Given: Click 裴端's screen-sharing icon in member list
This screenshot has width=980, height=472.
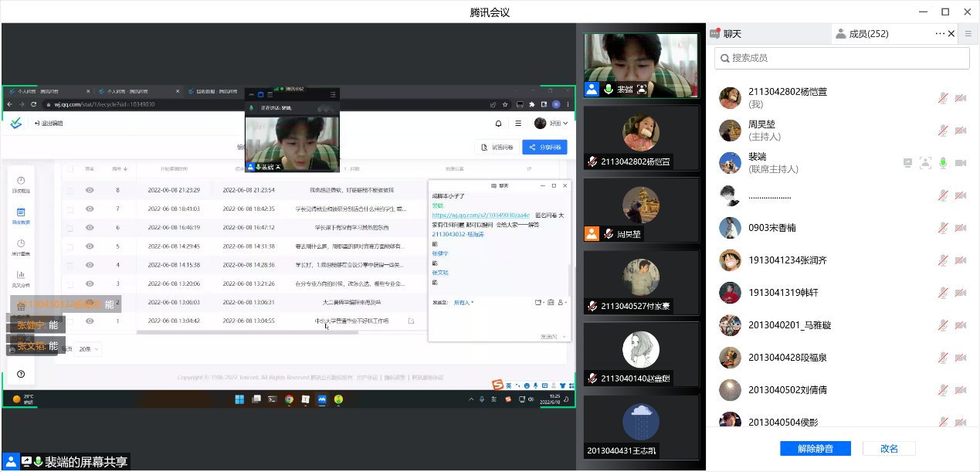Looking at the screenshot, I should (907, 163).
